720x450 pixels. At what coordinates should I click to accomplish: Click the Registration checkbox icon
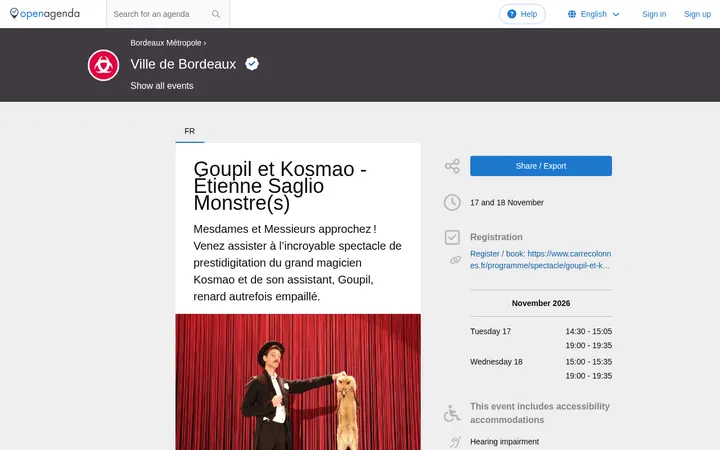[x=452, y=237]
